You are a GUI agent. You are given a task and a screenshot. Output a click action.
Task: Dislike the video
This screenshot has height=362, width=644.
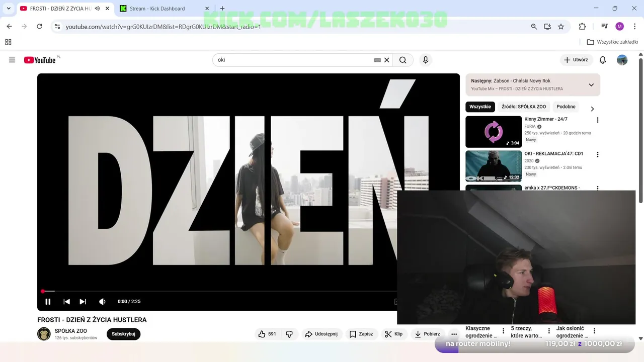point(289,334)
